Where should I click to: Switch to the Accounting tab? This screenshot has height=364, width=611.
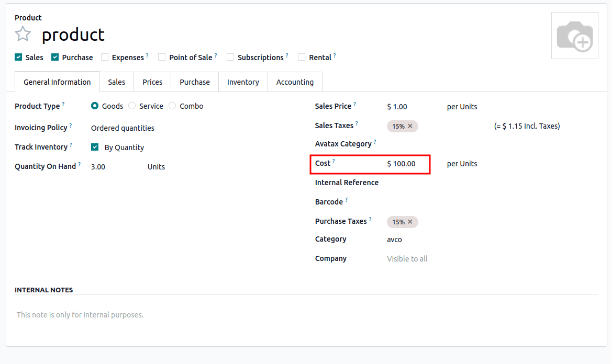pos(295,82)
